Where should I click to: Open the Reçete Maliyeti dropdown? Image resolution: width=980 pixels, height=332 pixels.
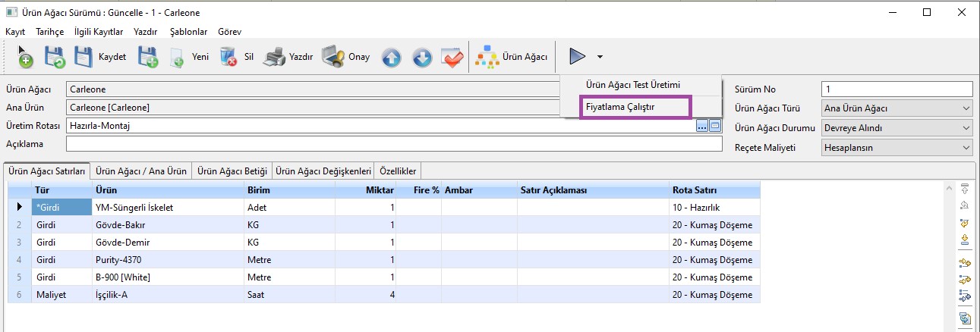pos(896,148)
